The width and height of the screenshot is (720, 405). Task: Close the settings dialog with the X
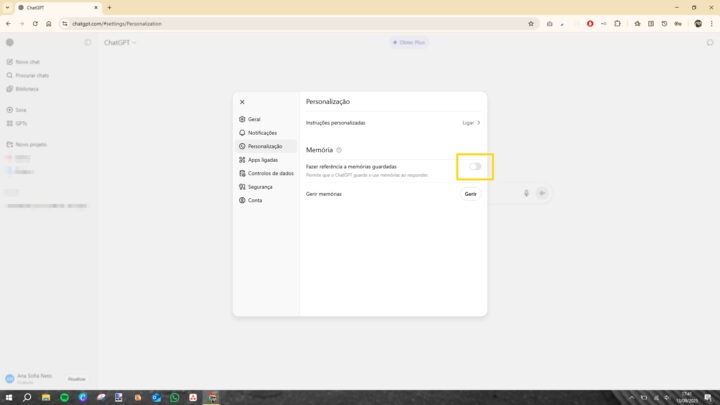pos(242,102)
